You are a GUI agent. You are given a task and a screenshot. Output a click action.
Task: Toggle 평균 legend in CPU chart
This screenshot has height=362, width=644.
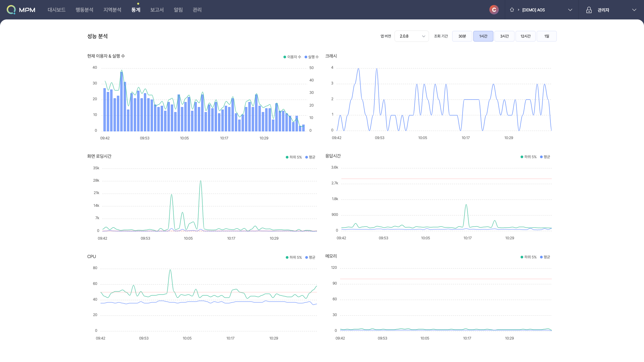(307, 257)
